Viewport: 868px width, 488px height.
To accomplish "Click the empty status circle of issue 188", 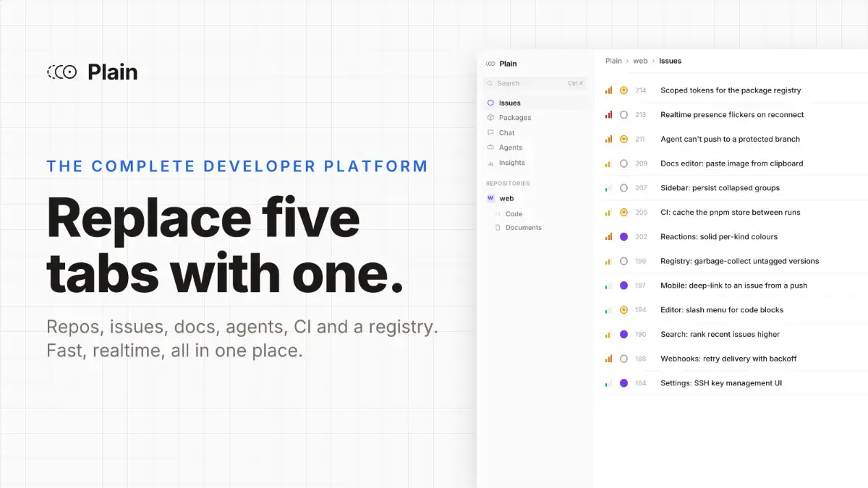I will click(x=624, y=359).
